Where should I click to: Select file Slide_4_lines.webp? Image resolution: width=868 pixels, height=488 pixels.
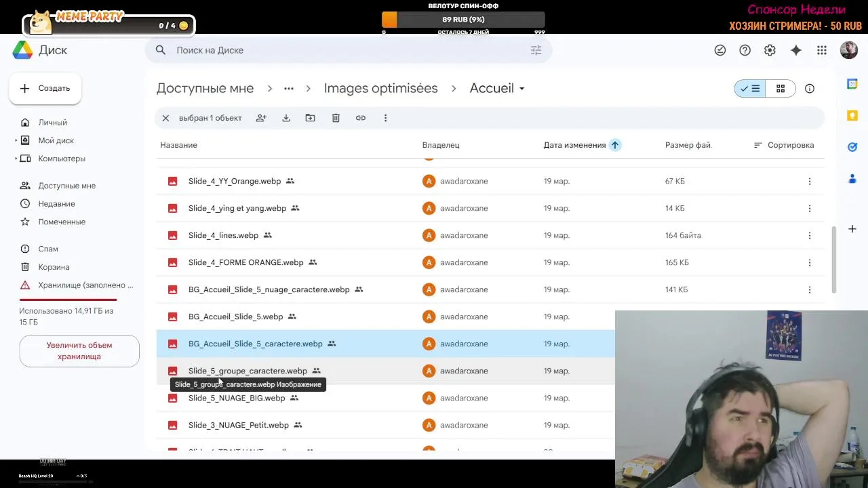(x=490, y=235)
